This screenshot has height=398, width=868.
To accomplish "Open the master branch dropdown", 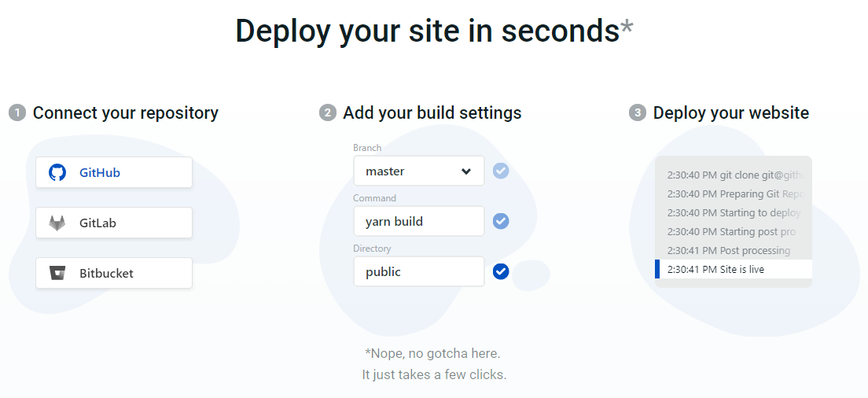I will [409, 171].
